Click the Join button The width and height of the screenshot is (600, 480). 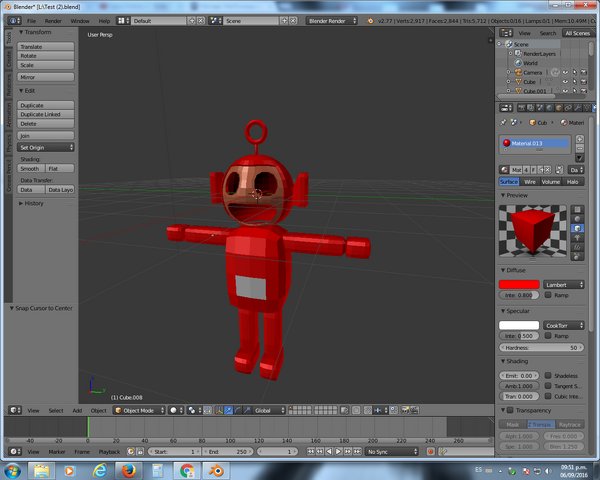click(46, 136)
